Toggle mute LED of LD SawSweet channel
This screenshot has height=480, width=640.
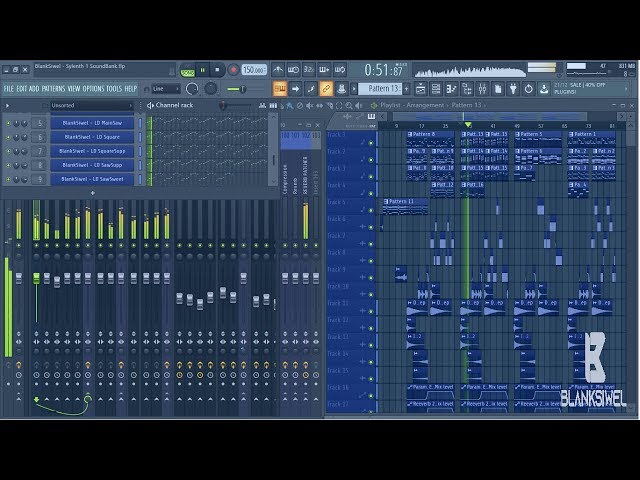point(8,179)
